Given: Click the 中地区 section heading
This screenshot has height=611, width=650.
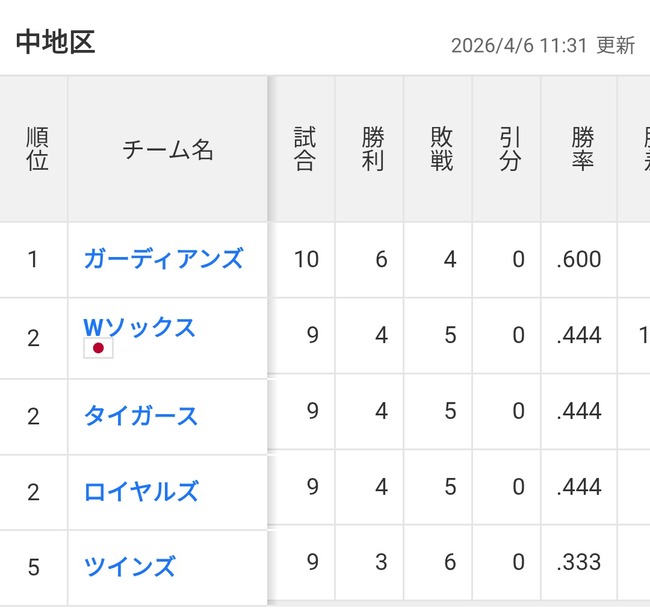Looking at the screenshot, I should (x=55, y=42).
